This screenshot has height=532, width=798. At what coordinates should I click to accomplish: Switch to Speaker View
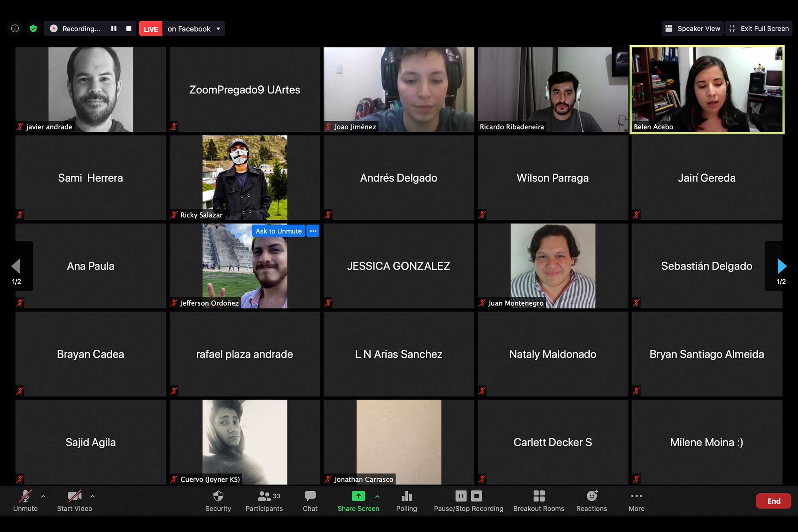[693, 29]
